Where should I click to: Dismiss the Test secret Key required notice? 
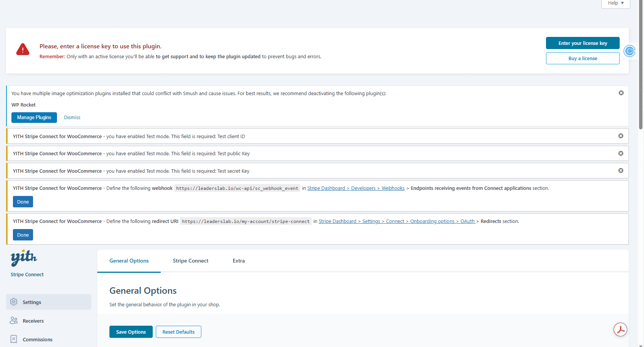pyautogui.click(x=621, y=170)
